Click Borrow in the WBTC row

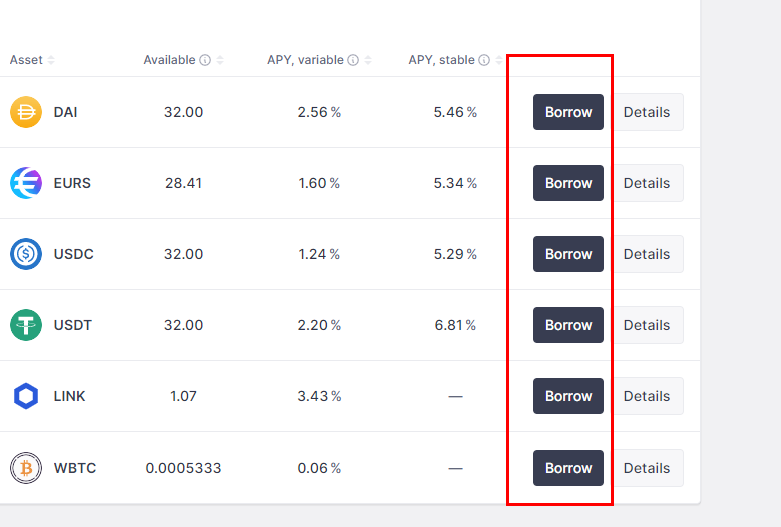coord(568,468)
